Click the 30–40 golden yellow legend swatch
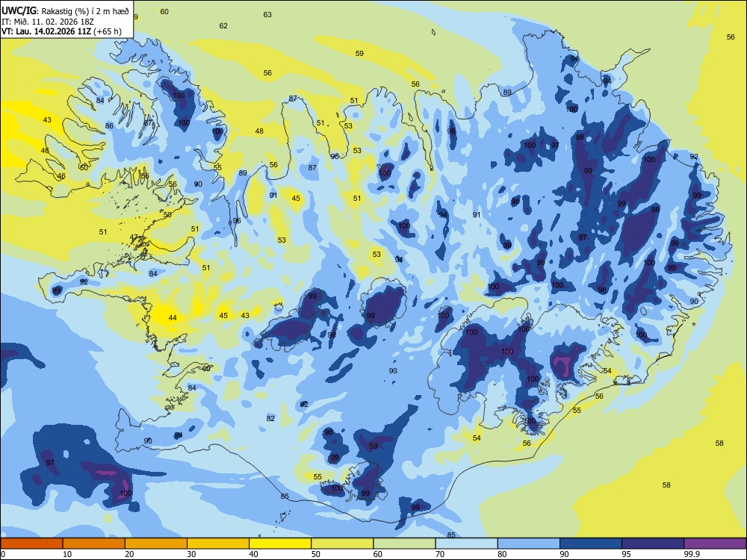This screenshot has height=560, width=747. [x=218, y=544]
